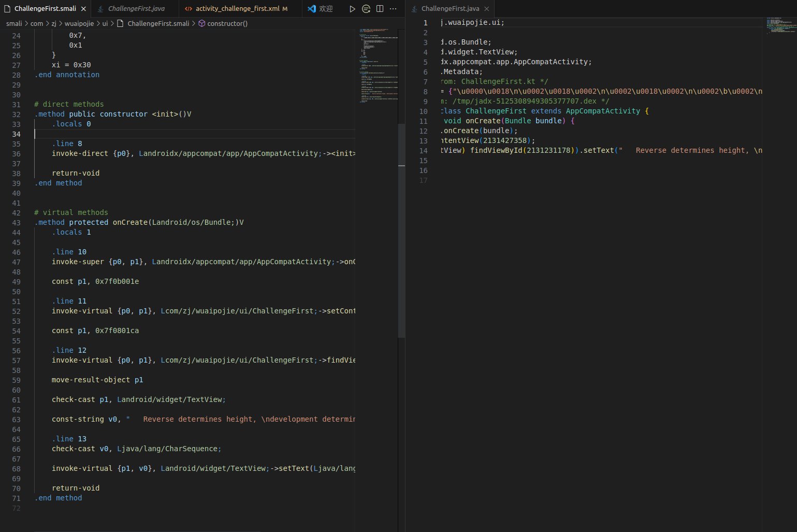
Task: Click line number 10 in Java editor
Action: click(424, 111)
